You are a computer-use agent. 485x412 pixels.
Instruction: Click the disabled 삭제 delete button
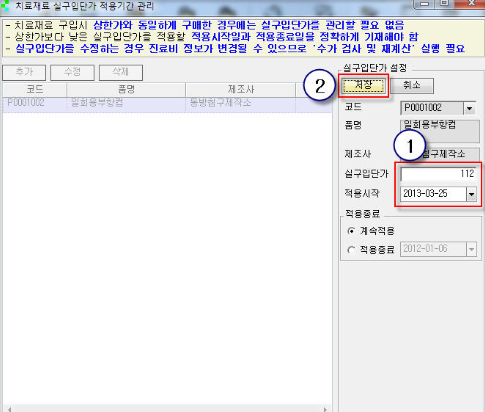pyautogui.click(x=121, y=72)
